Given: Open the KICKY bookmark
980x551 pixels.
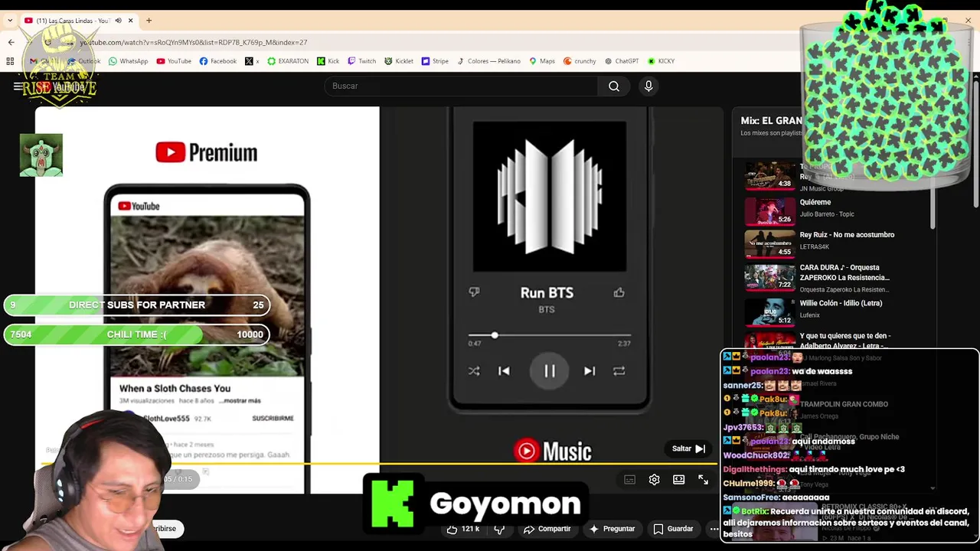Looking at the screenshot, I should [x=661, y=61].
